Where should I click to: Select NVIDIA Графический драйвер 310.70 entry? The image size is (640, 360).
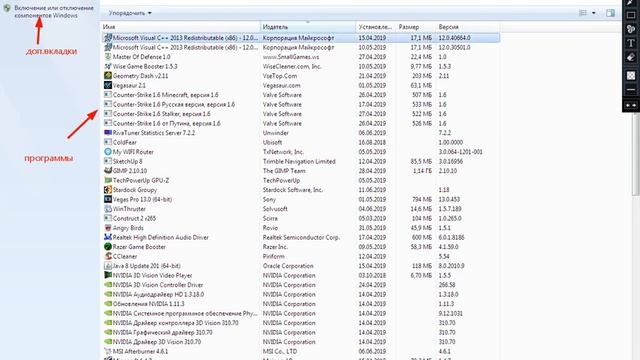[300, 332]
